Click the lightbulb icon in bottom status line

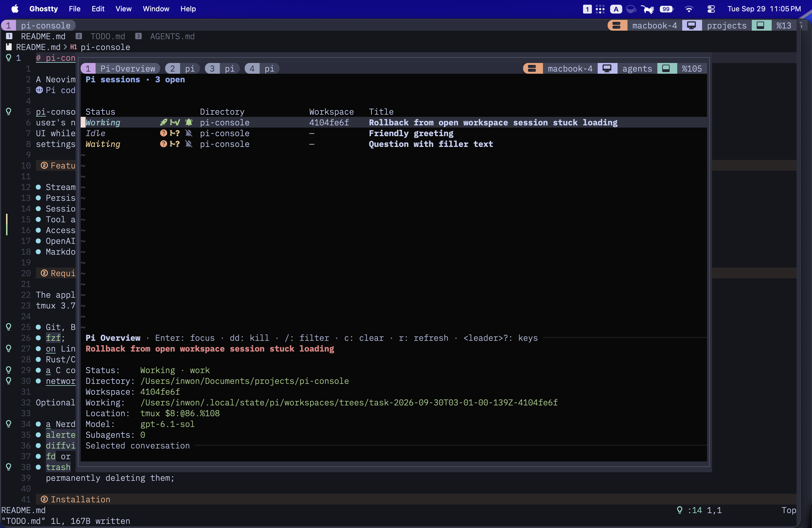680,510
